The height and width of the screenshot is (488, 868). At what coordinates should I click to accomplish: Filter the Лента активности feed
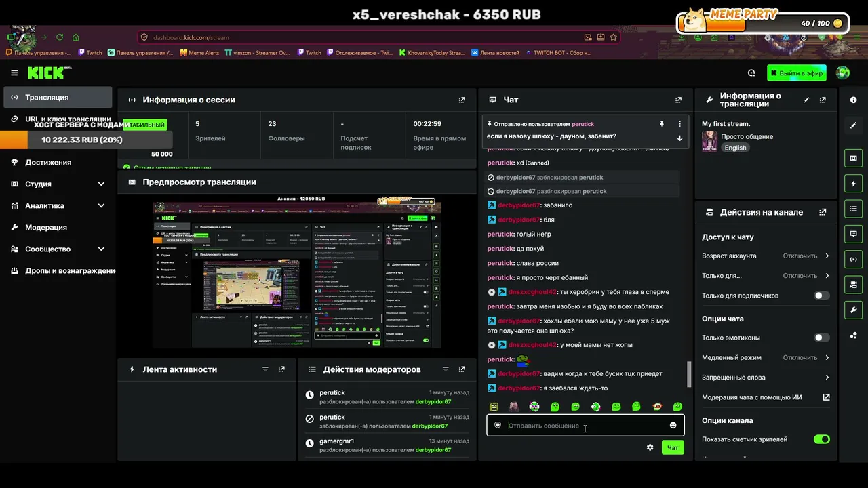[265, 369]
